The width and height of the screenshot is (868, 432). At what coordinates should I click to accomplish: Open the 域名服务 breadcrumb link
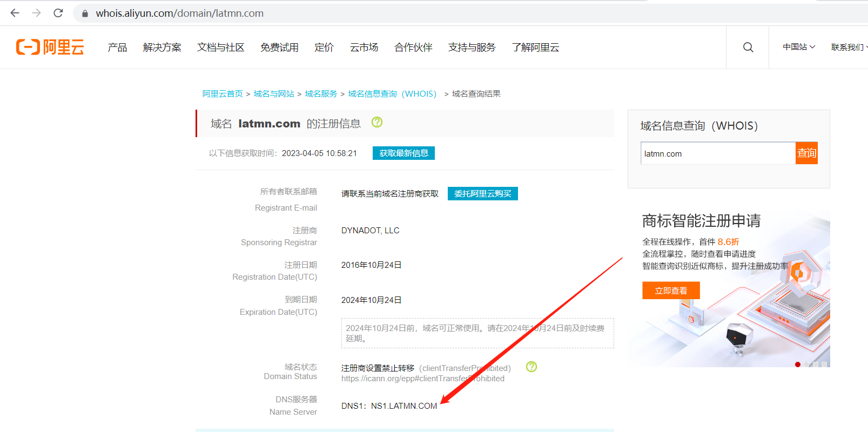click(321, 94)
